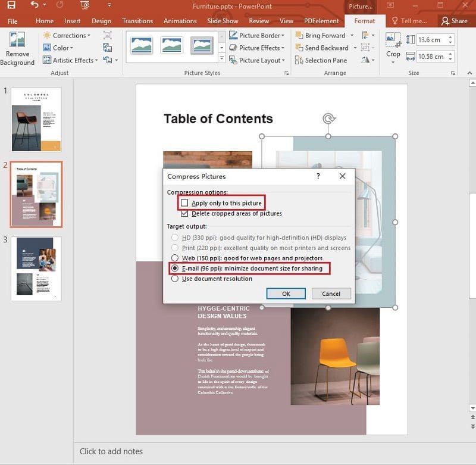476x465 pixels.
Task: Open the File tab
Action: (x=12, y=21)
